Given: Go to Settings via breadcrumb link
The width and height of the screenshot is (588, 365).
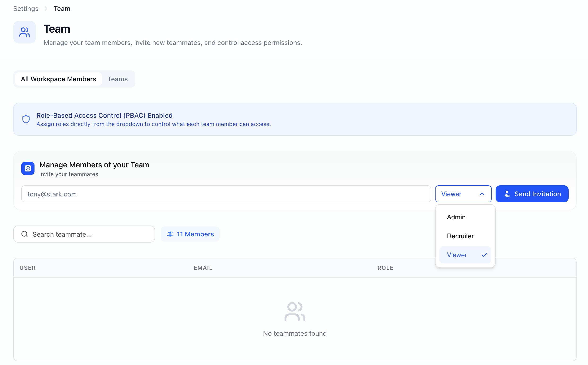Looking at the screenshot, I should [x=26, y=9].
